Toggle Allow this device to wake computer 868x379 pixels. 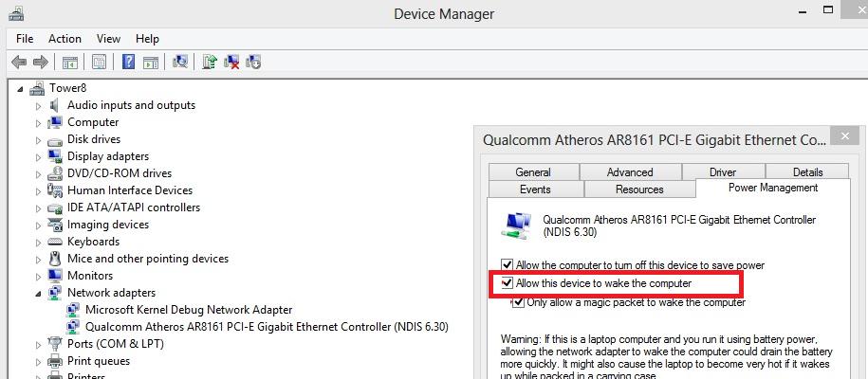pos(508,283)
